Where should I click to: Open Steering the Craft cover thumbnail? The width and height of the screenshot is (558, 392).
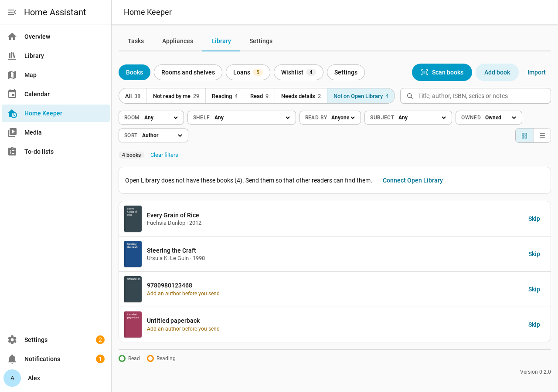pyautogui.click(x=133, y=254)
